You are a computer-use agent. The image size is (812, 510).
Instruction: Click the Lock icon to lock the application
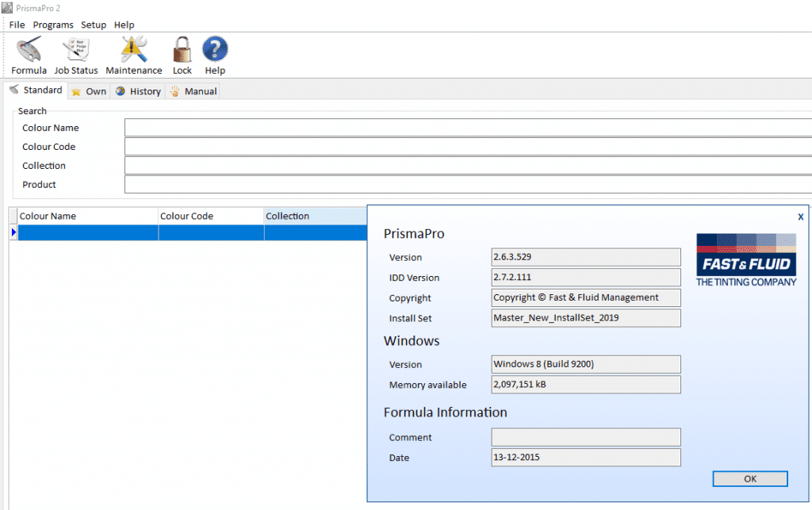(182, 54)
